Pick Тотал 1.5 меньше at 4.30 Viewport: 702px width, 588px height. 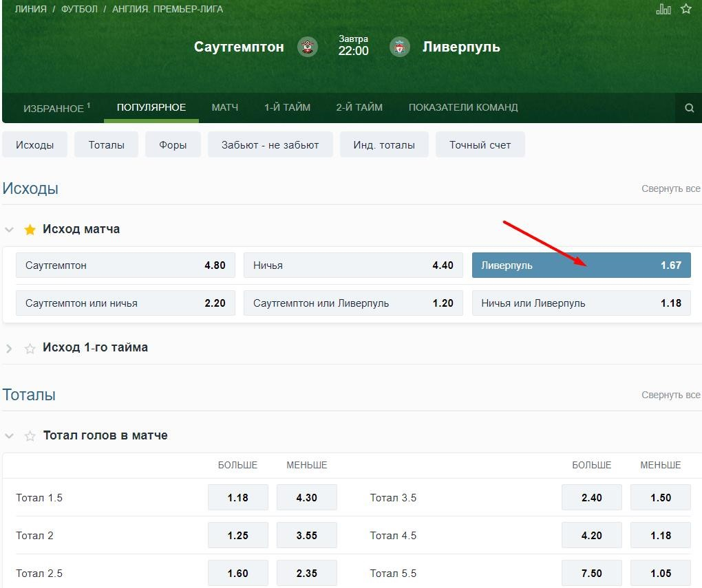tap(307, 498)
